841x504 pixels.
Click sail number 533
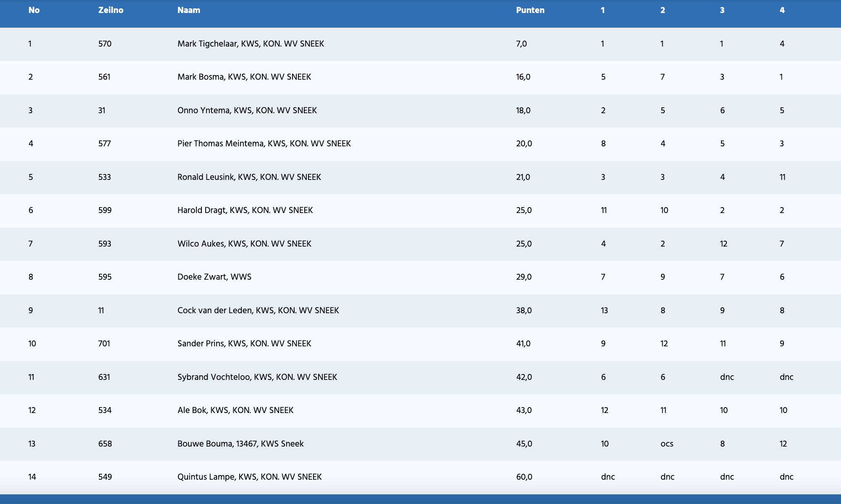[104, 177]
